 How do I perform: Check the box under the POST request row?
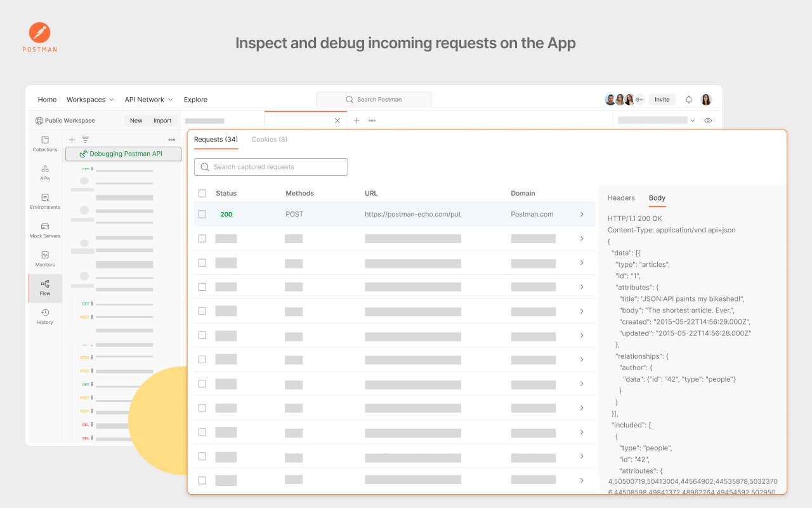[x=202, y=239]
